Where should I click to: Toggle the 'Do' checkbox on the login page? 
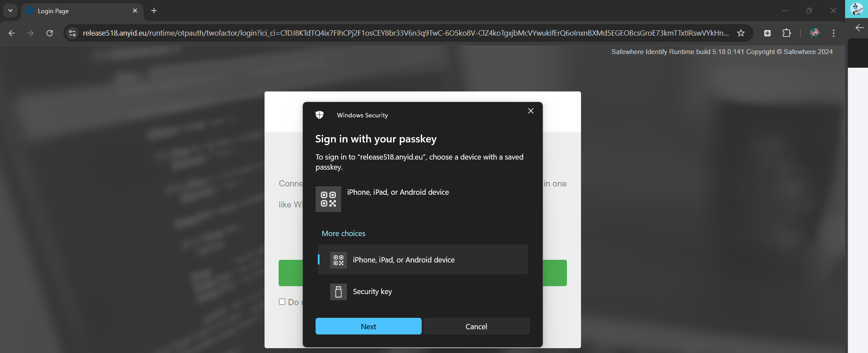tap(282, 302)
